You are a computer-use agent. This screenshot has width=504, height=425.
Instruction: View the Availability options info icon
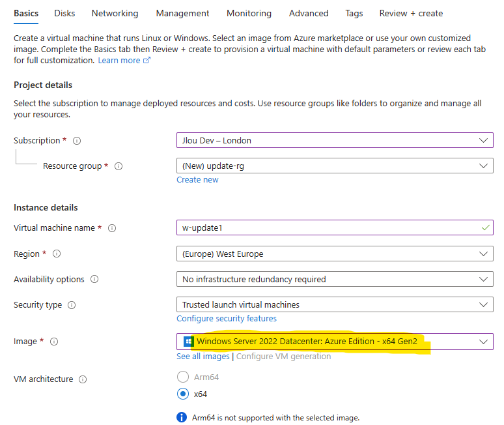point(94,279)
